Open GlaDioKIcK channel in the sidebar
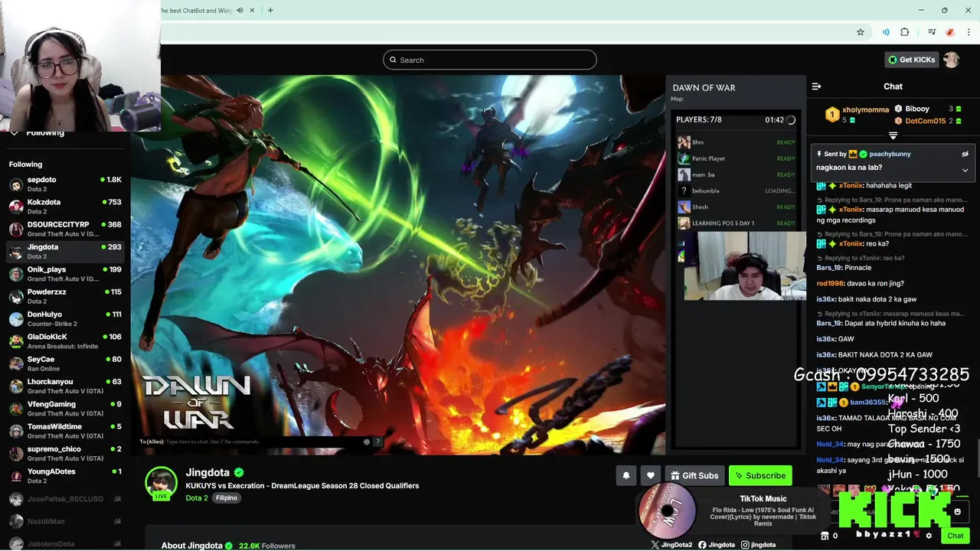This screenshot has height=551, width=980. click(x=66, y=341)
